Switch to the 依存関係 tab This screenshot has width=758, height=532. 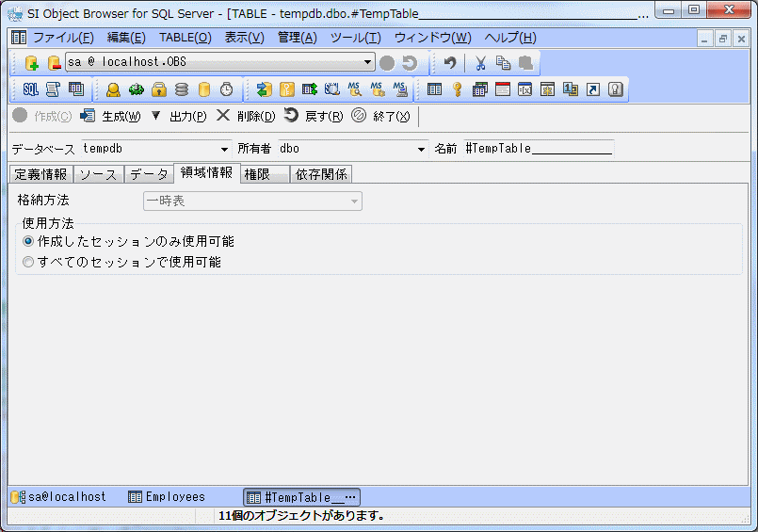[x=321, y=174]
